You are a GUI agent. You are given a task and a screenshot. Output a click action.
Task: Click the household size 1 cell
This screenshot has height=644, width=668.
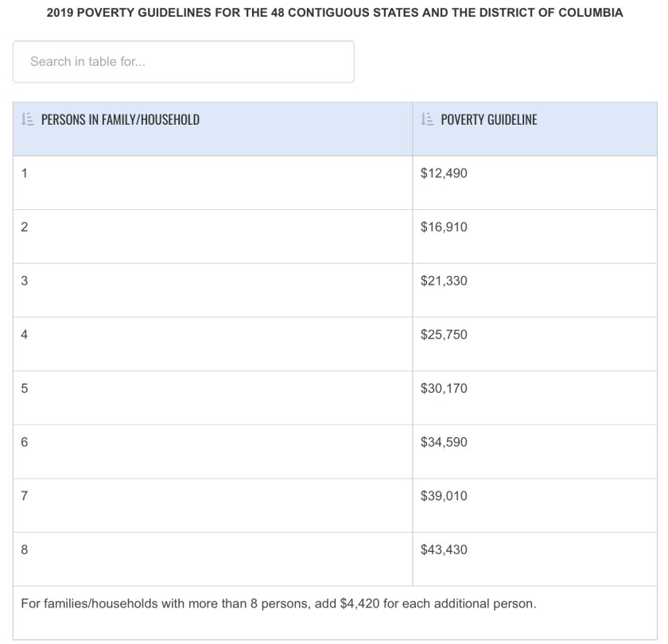pyautogui.click(x=25, y=173)
